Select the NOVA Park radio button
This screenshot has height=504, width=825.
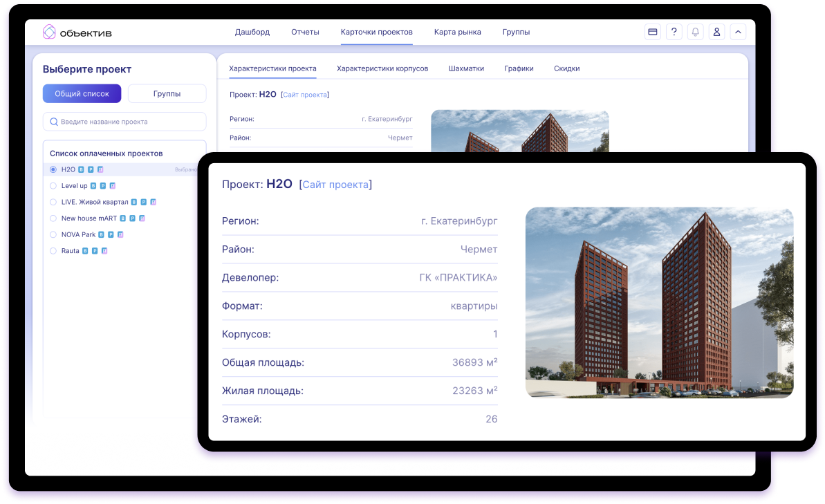coord(53,235)
